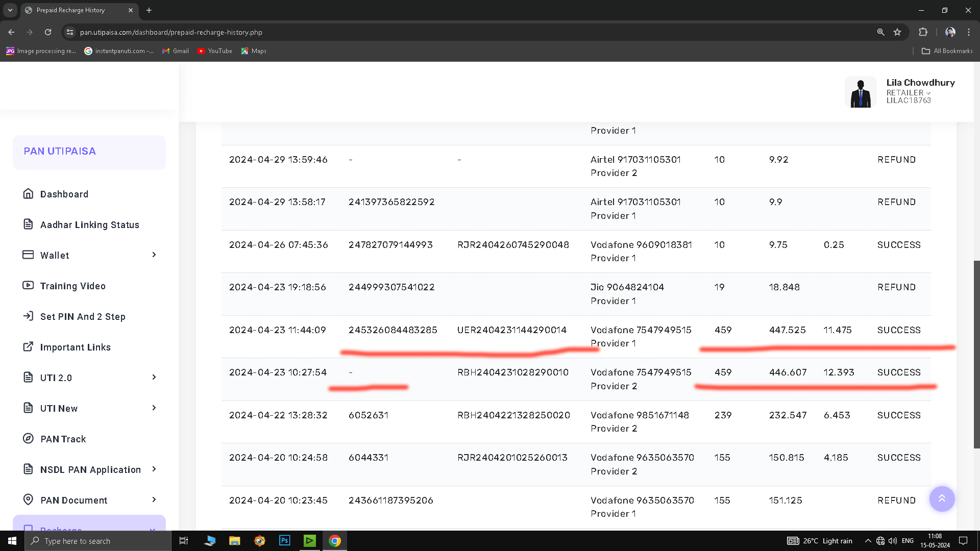The width and height of the screenshot is (980, 551).
Task: Open Photoshop from the Windows taskbar
Action: pos(285,541)
